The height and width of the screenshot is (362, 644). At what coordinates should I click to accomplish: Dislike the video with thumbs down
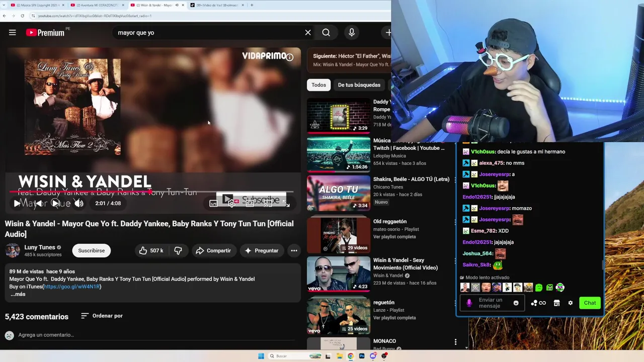[178, 250]
